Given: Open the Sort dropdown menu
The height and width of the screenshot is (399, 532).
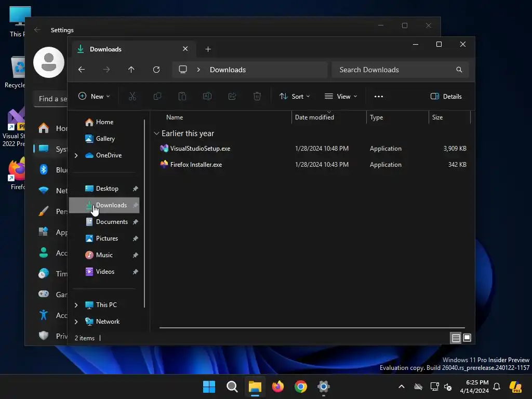Looking at the screenshot, I should [x=295, y=96].
